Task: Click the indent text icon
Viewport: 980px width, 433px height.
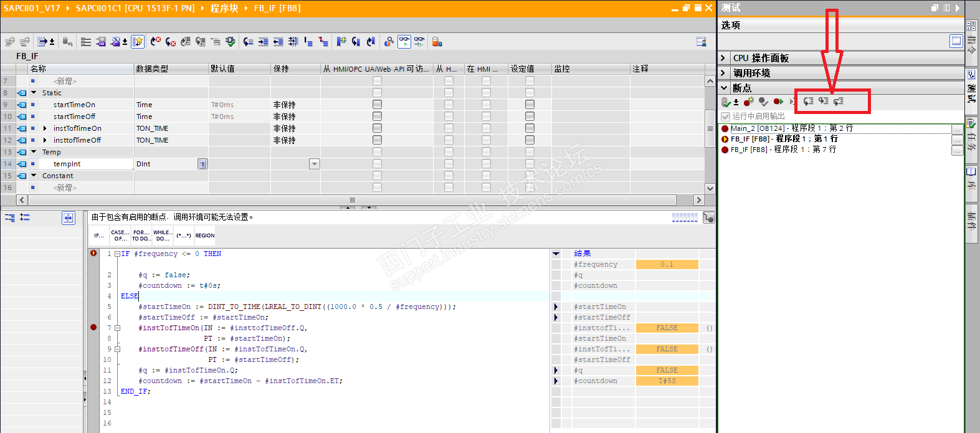Action: (263, 42)
